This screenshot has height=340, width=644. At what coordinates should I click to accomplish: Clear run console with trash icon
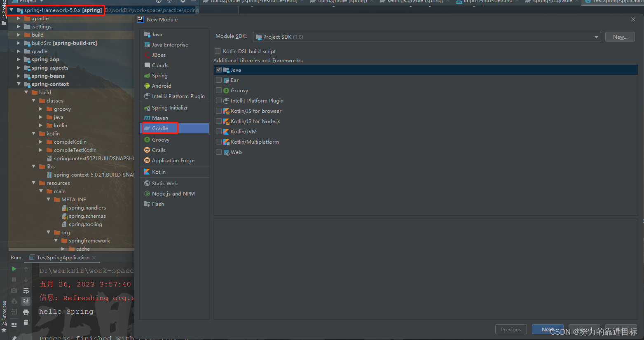pyautogui.click(x=26, y=323)
